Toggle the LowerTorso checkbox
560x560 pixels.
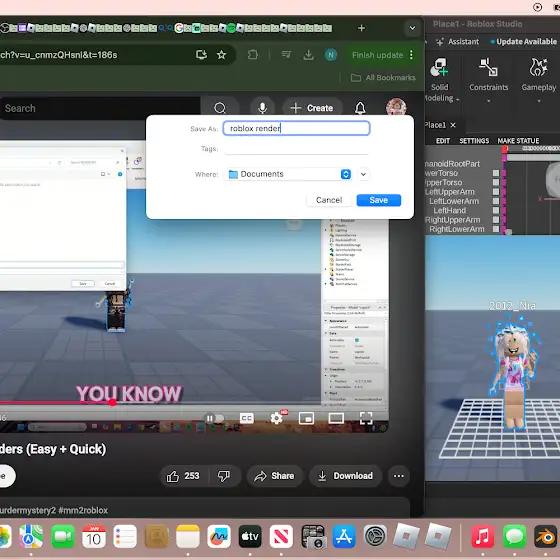click(x=496, y=173)
